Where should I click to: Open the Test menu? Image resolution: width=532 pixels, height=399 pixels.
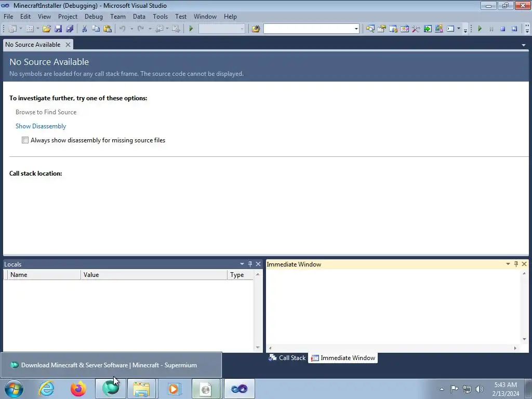(180, 16)
